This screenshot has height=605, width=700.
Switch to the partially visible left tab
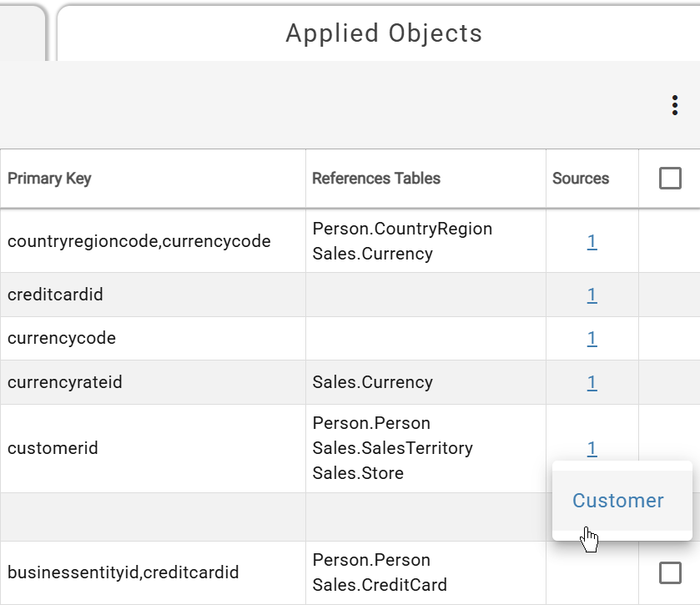tap(21, 33)
